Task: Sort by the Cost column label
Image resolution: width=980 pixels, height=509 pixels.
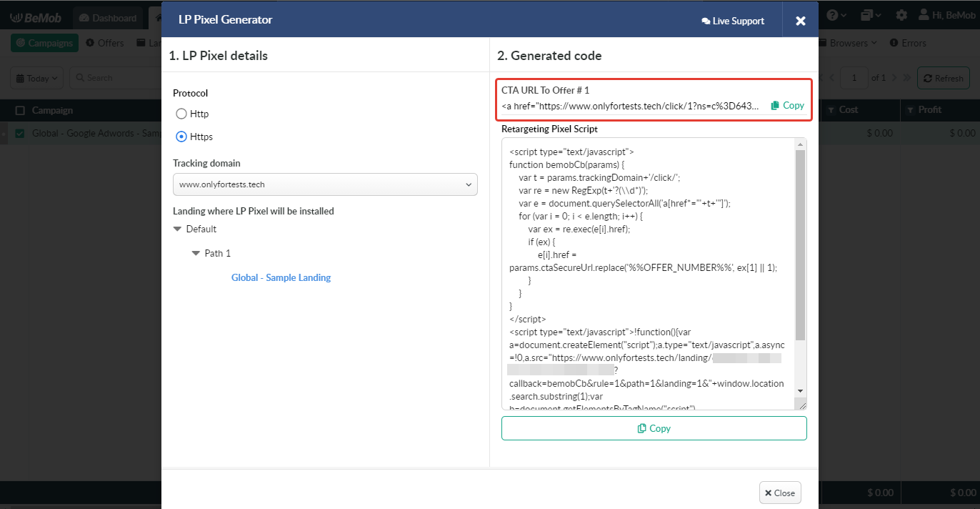Action: pyautogui.click(x=849, y=109)
